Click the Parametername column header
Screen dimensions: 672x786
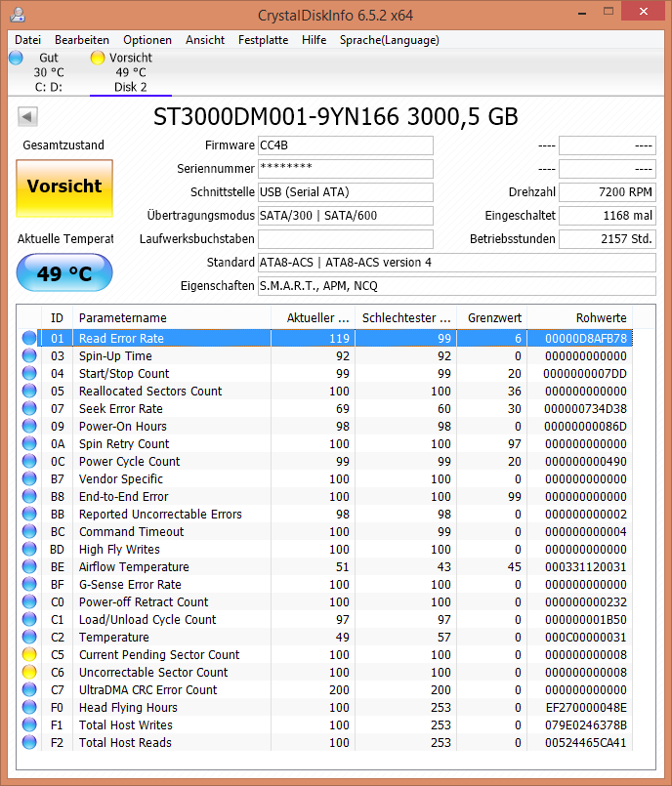[172, 317]
